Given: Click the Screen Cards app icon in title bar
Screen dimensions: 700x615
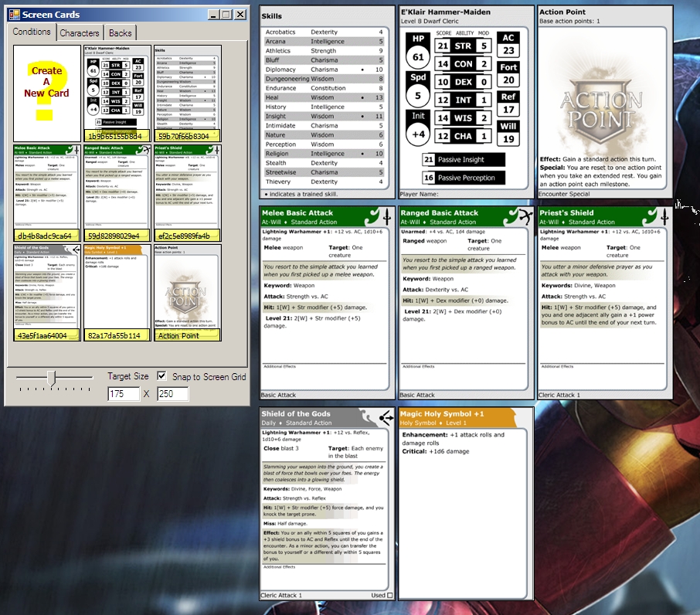Looking at the screenshot, I should tap(14, 15).
